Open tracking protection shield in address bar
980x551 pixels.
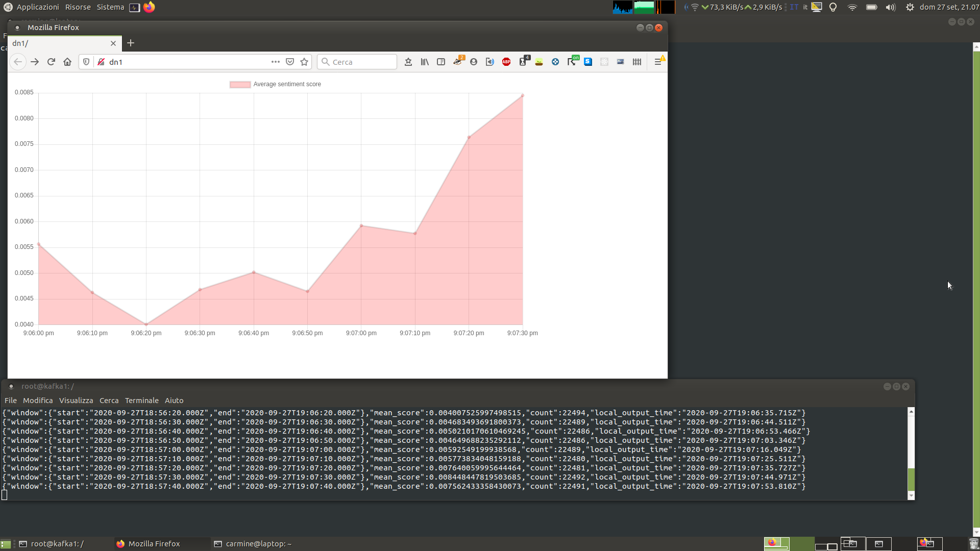coord(86,62)
